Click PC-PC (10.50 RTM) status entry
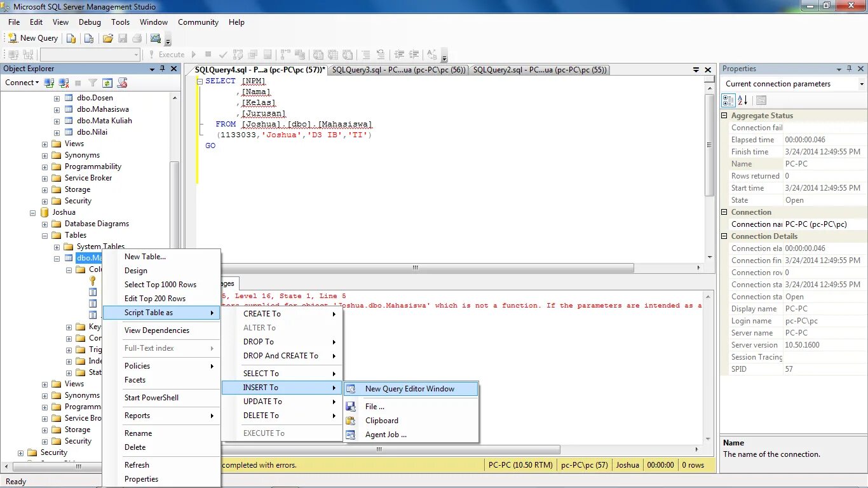Image resolution: width=868 pixels, height=488 pixels. (520, 465)
